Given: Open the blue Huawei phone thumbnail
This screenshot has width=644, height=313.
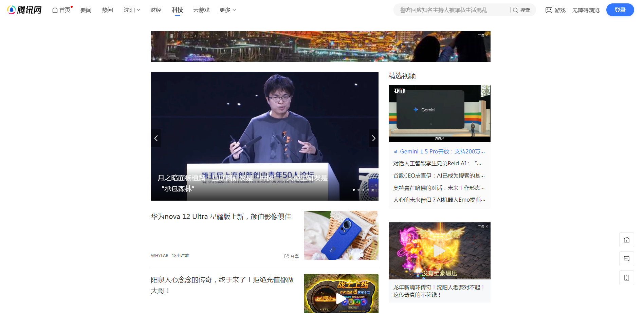Looking at the screenshot, I should pos(341,235).
